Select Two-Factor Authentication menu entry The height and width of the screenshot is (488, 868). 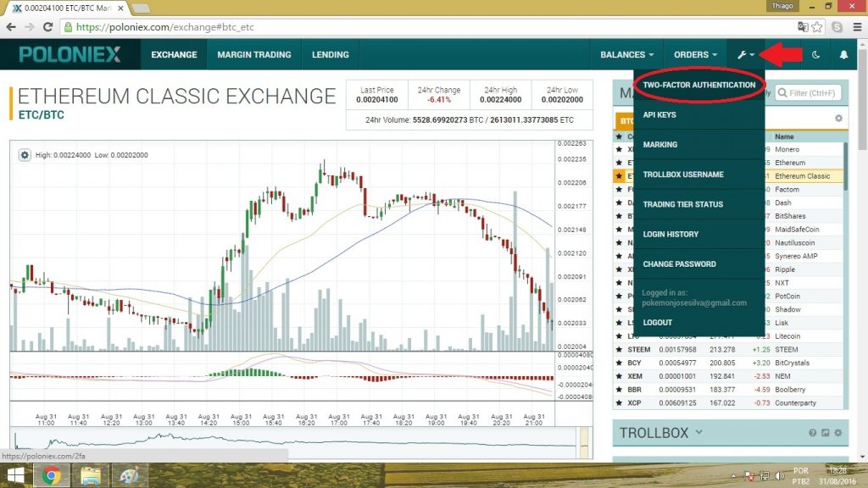(x=698, y=86)
